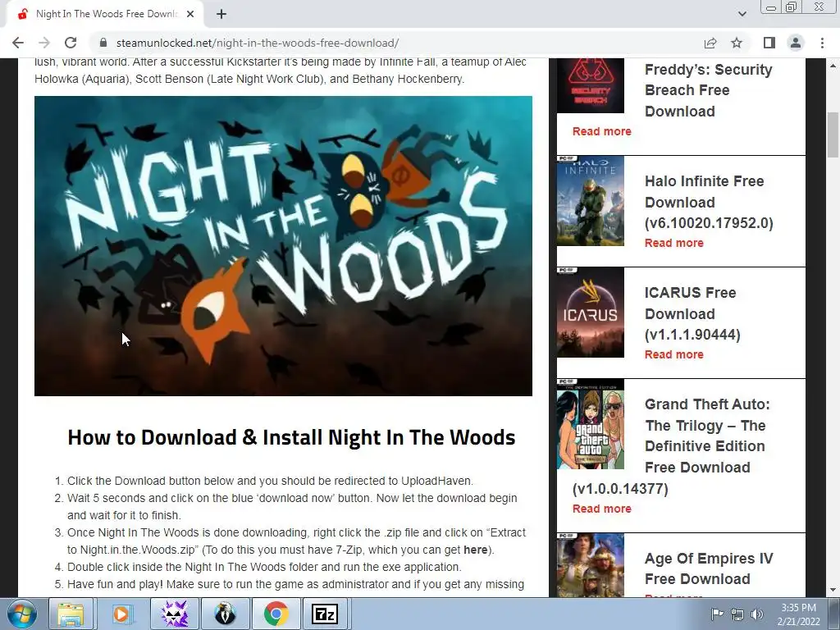840x630 pixels.
Task: Open Windows Explorer from taskbar
Action: point(71,614)
